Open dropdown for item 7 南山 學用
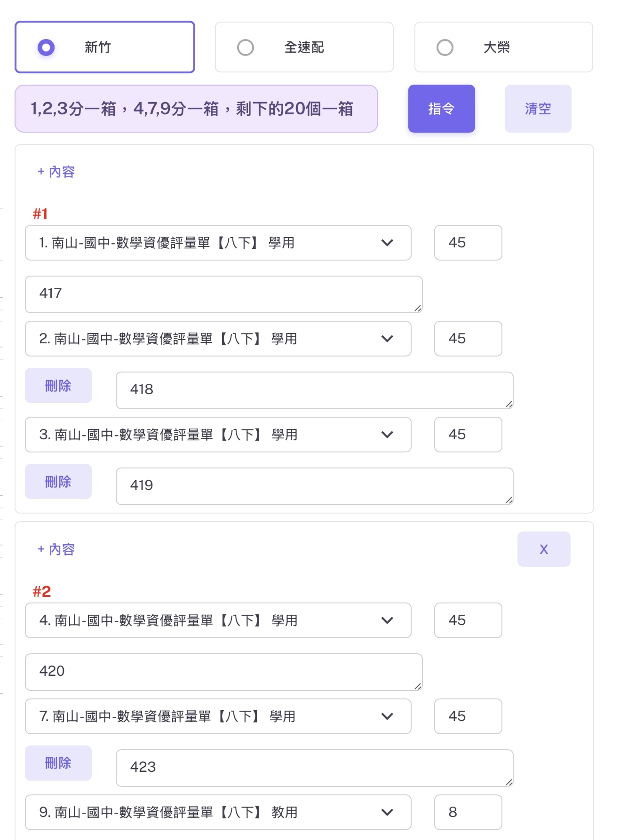The image size is (620, 840). 218,716
